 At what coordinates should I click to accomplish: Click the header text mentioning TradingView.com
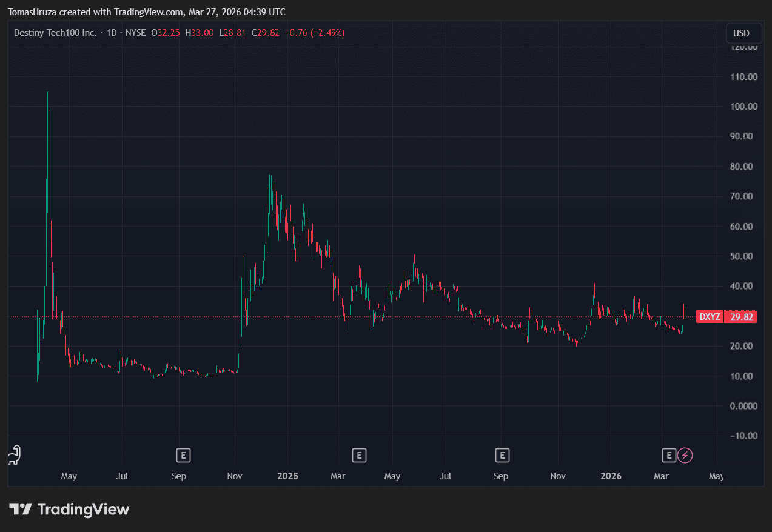coord(146,12)
